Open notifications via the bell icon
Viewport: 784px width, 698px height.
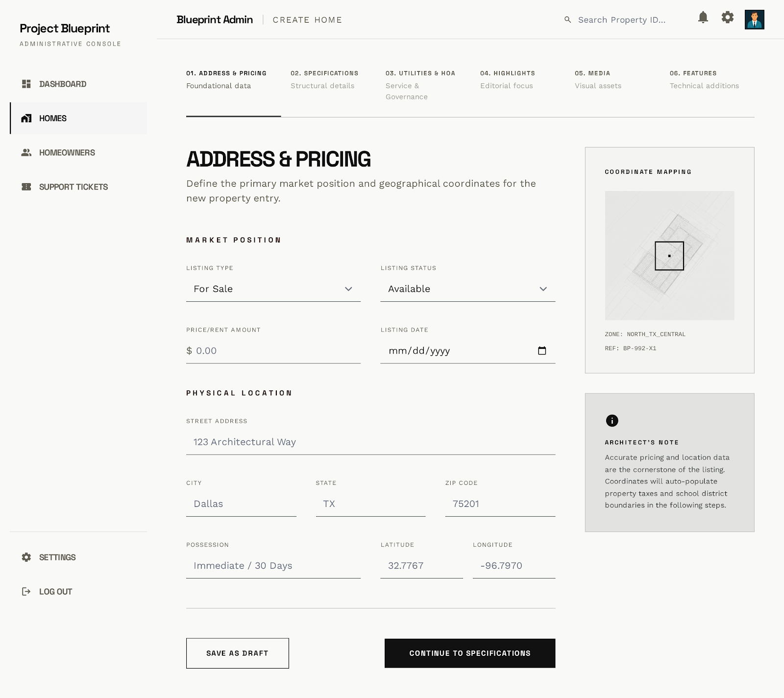click(x=704, y=18)
